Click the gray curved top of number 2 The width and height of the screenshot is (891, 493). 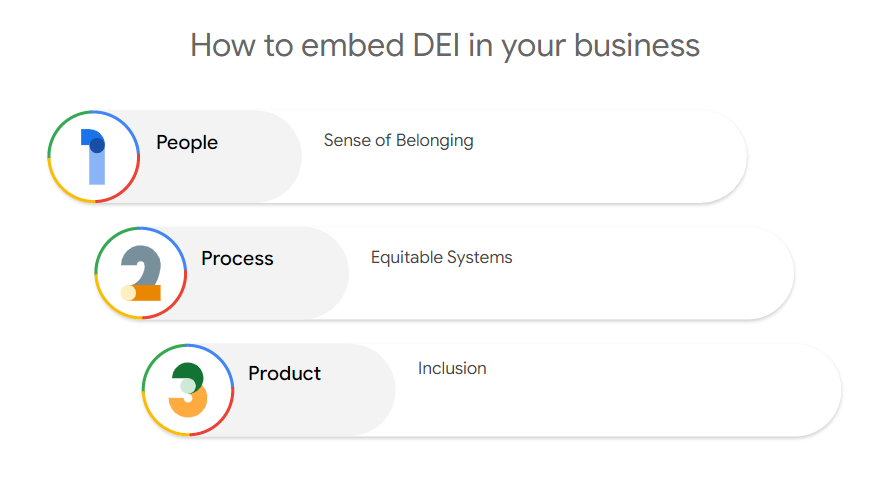pyautogui.click(x=143, y=259)
